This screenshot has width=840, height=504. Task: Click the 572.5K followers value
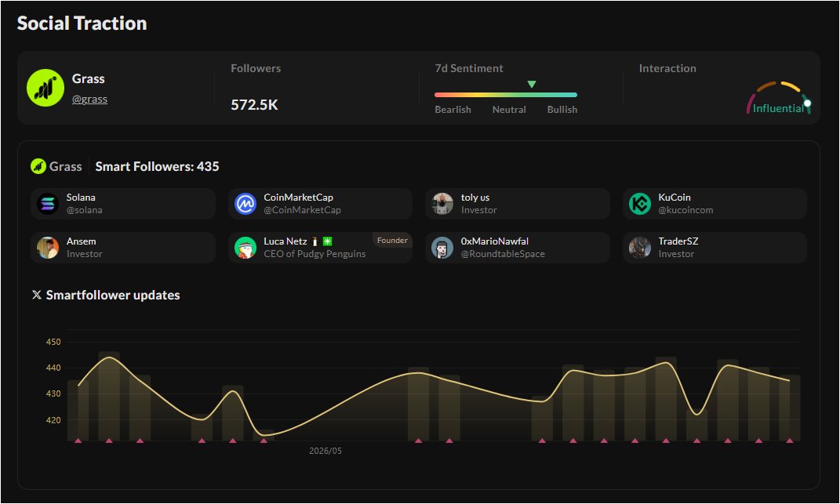click(254, 105)
